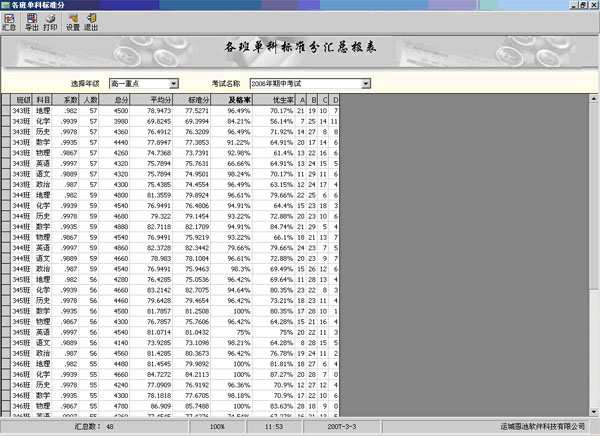Close the 各班单科标准分 window
The width and height of the screenshot is (600, 436).
click(x=592, y=5)
